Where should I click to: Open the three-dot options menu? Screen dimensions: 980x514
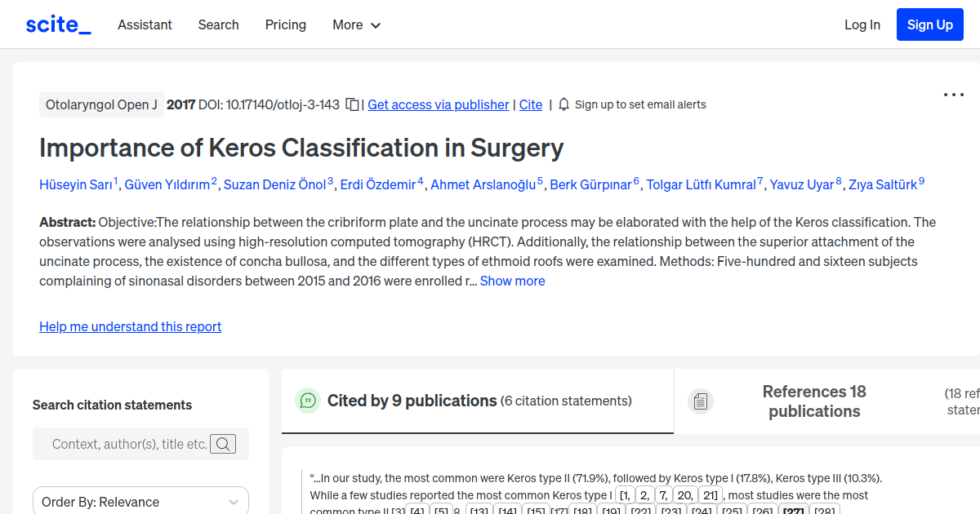point(953,95)
